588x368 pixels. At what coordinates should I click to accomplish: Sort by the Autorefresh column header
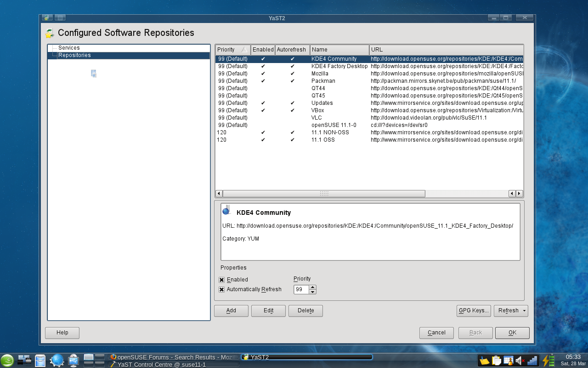[292, 50]
